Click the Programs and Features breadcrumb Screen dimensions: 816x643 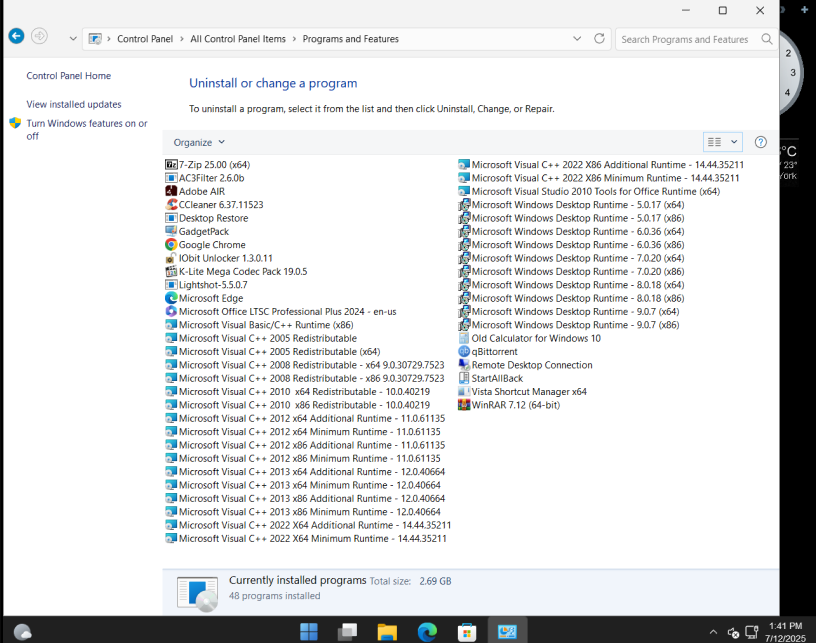coord(351,39)
